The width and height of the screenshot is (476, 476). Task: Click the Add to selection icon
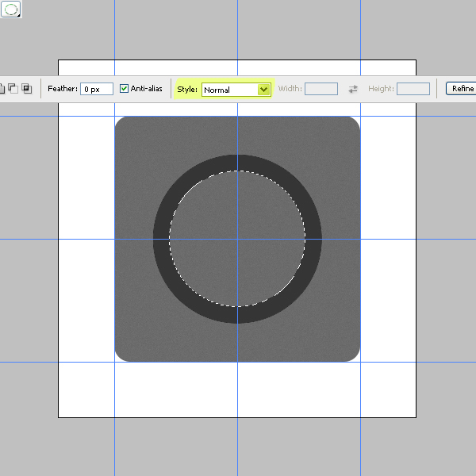tap(2, 89)
